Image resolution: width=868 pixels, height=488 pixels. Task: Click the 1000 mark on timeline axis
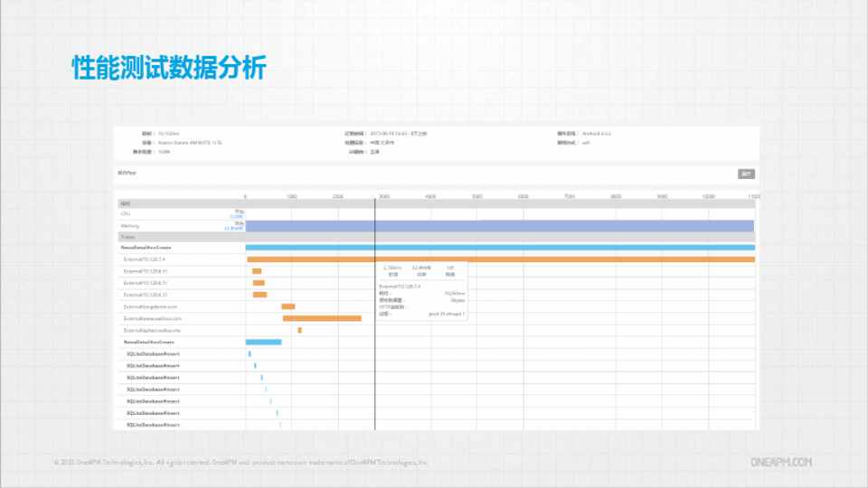click(709, 196)
